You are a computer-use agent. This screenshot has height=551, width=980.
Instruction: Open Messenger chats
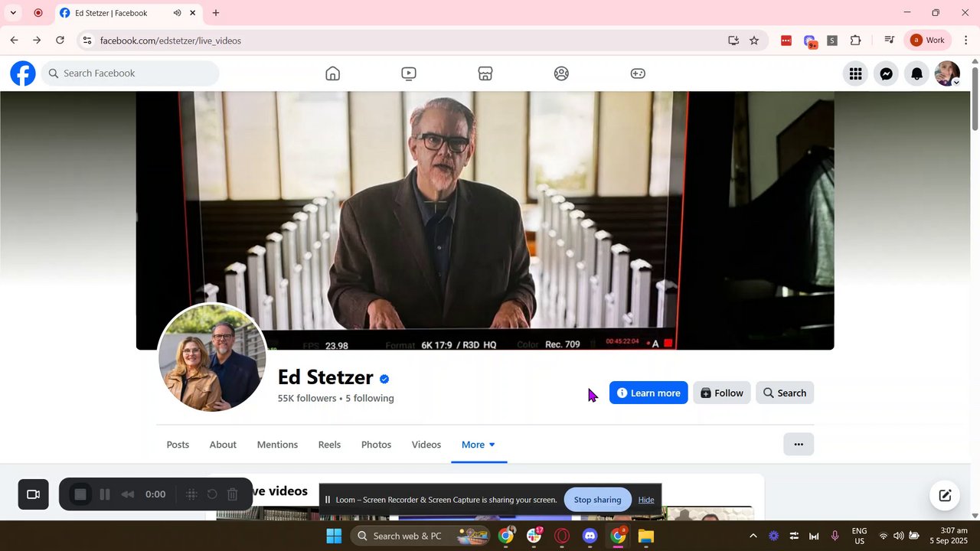pyautogui.click(x=887, y=73)
